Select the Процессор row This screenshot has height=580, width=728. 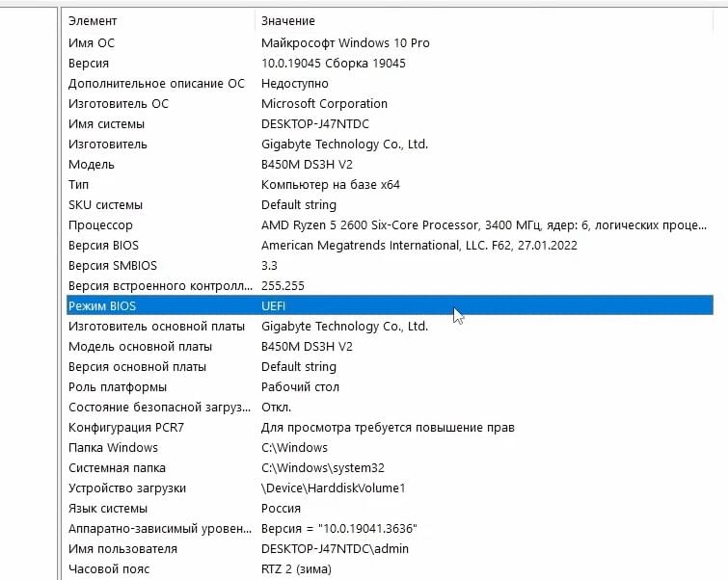[390, 225]
